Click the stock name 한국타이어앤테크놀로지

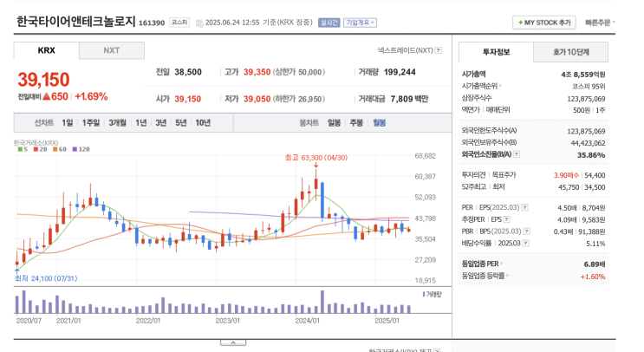[x=76, y=22]
